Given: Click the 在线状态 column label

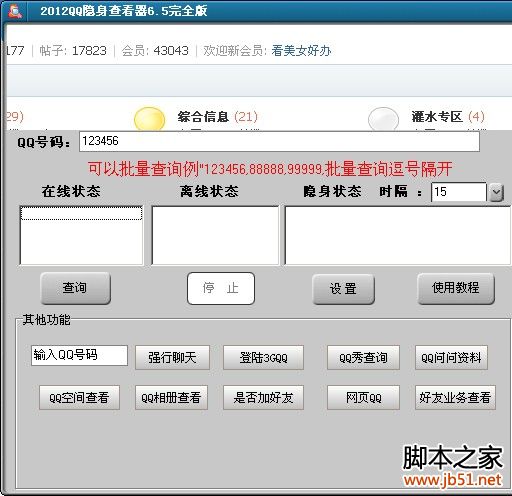Looking at the screenshot, I should (71, 191).
